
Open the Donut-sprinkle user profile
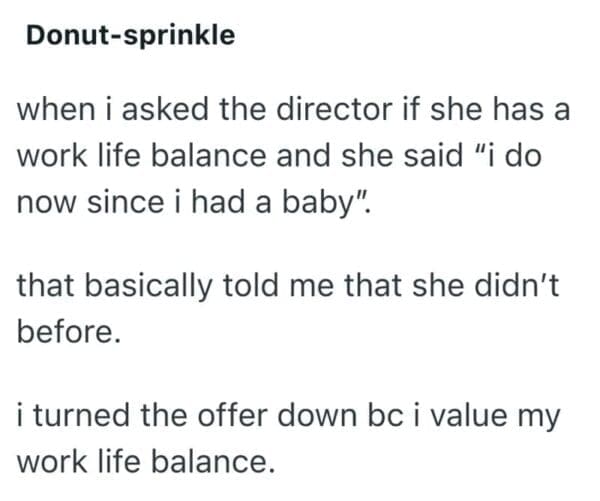pyautogui.click(x=129, y=36)
